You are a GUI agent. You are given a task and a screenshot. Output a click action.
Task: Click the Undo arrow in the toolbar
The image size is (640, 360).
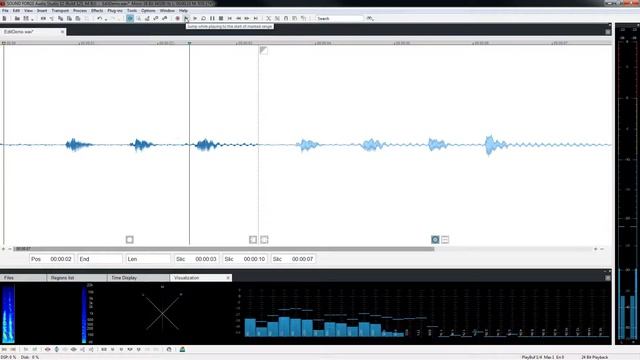click(99, 18)
